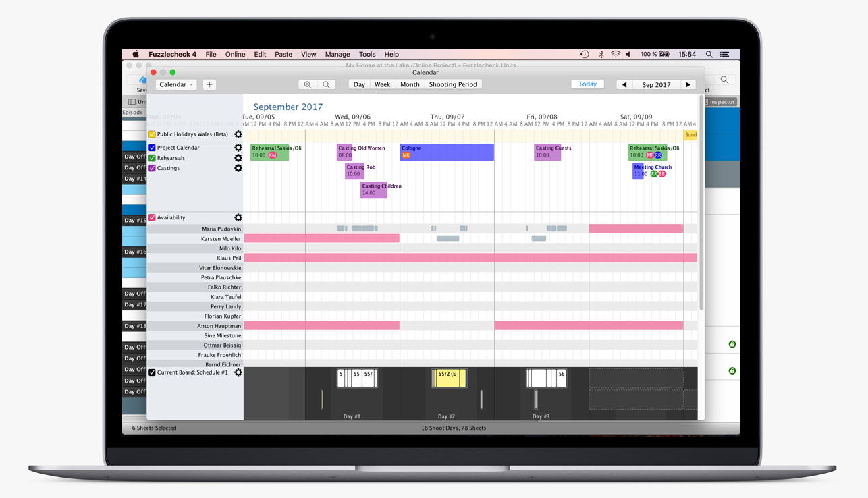Open settings gear for Public Holidays Wales
868x498 pixels.
pyautogui.click(x=238, y=134)
